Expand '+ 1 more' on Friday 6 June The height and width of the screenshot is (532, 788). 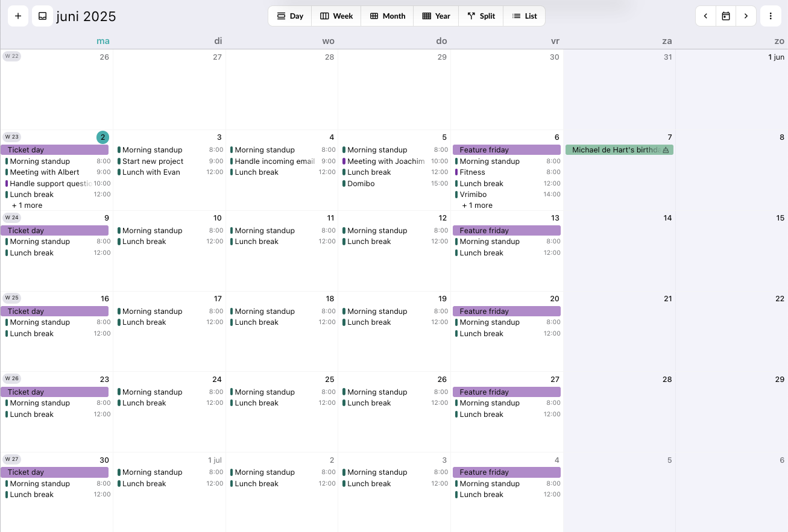(477, 205)
